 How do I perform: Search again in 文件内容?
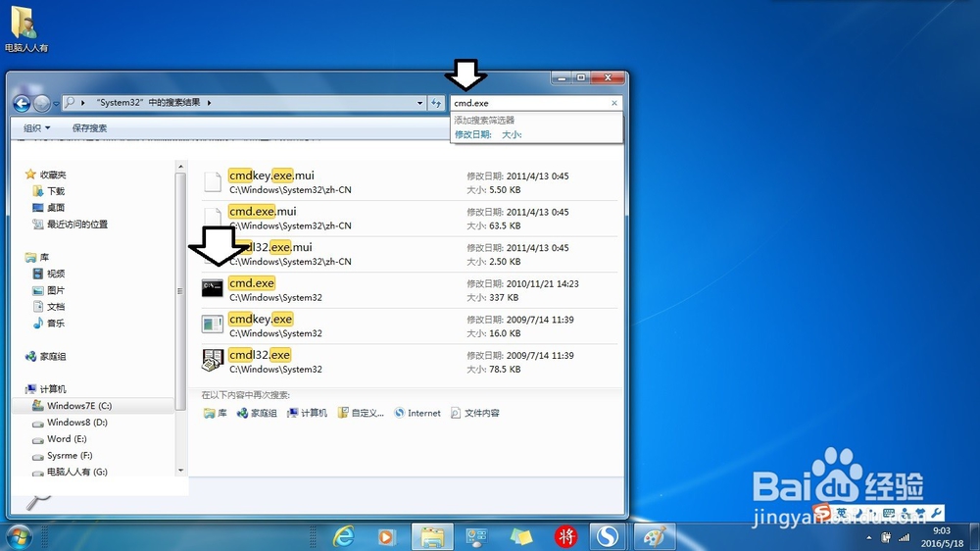[x=475, y=414]
